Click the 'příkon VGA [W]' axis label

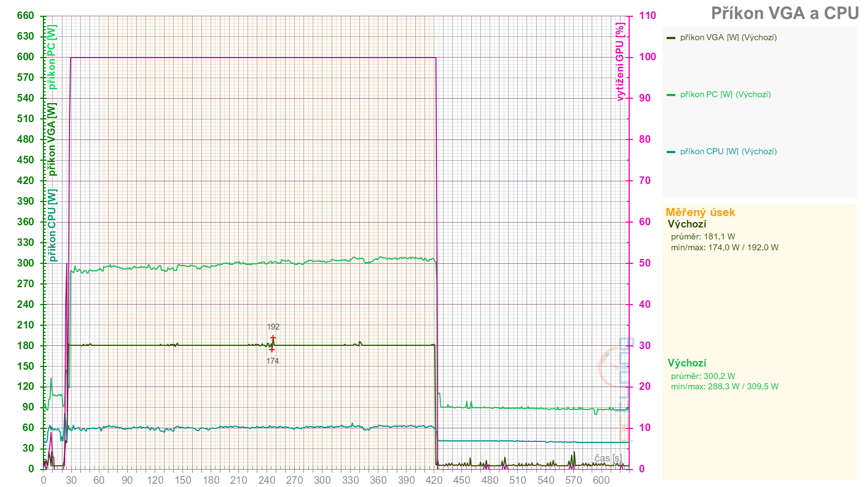52,140
